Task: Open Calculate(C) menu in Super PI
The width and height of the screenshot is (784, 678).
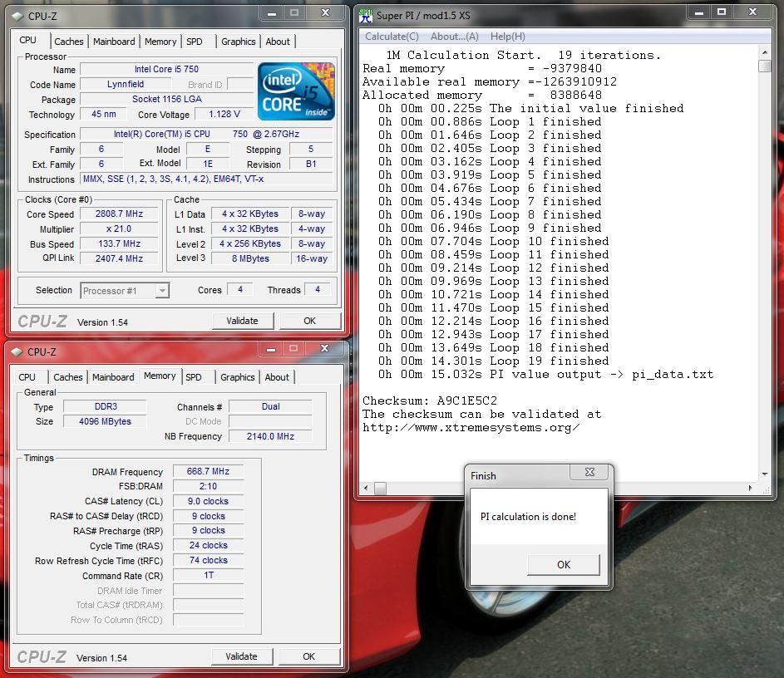Action: (392, 37)
